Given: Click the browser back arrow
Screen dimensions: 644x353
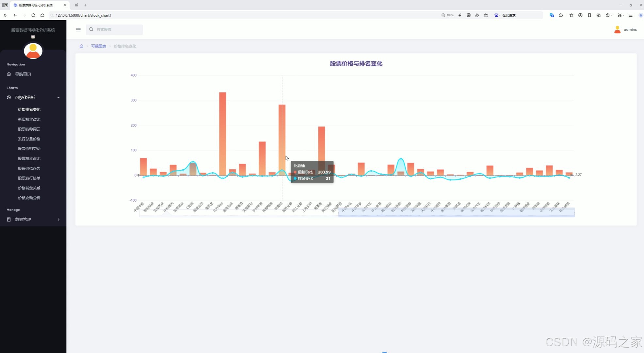Looking at the screenshot, I should click(x=15, y=15).
